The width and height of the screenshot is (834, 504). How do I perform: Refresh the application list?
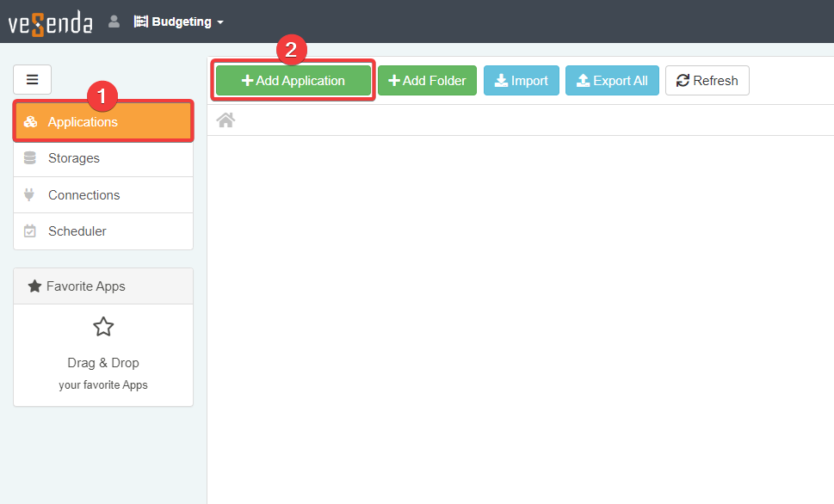tap(707, 81)
